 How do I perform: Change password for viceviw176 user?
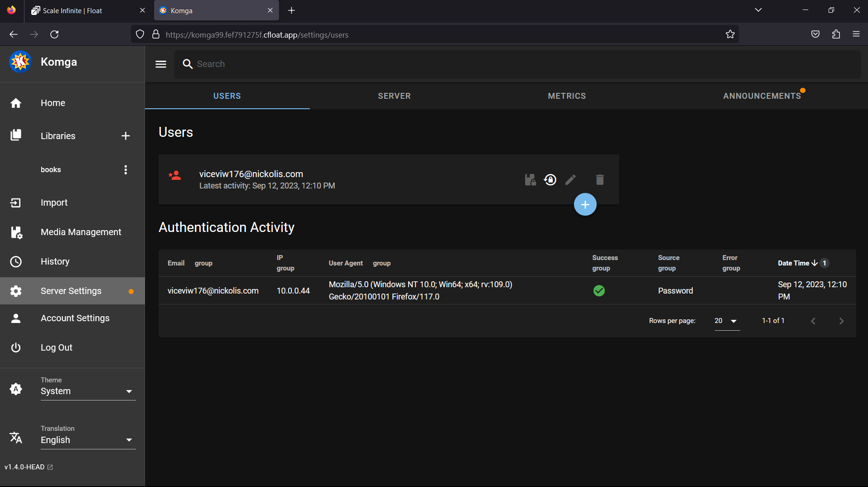pyautogui.click(x=550, y=180)
